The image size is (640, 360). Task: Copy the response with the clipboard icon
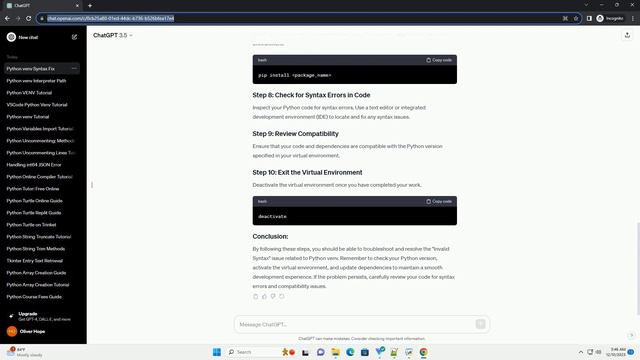click(256, 296)
